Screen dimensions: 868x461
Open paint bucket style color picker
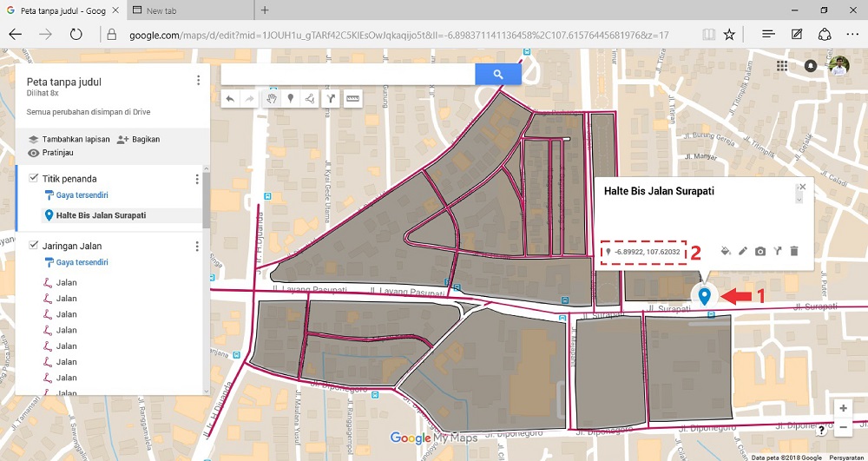tap(726, 252)
